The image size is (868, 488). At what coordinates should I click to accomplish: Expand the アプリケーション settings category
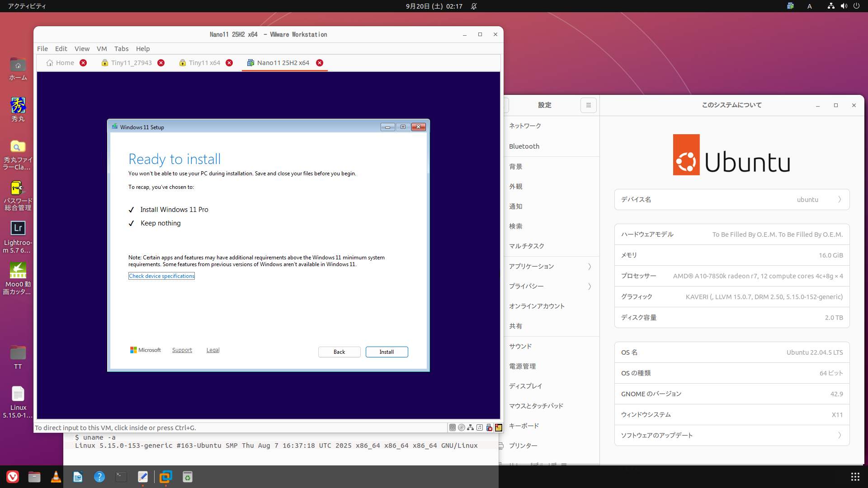click(x=552, y=267)
